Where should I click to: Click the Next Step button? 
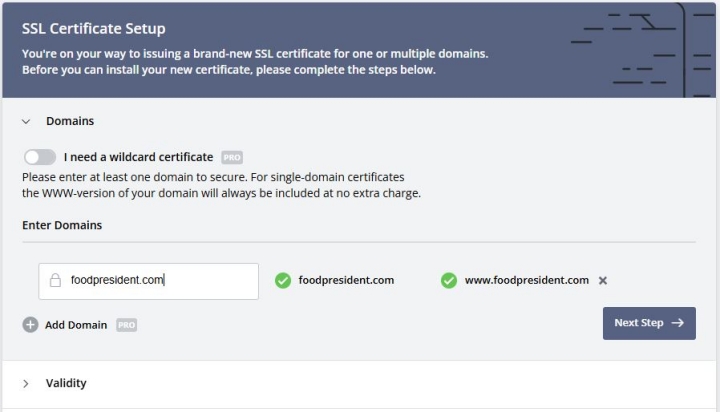[x=649, y=323]
